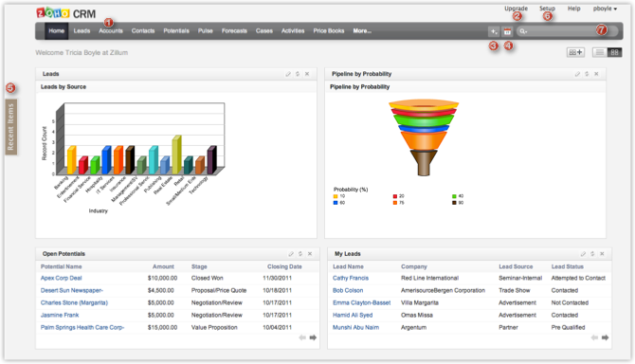Open the Activities tab
This screenshot has height=364, width=635.
[293, 30]
